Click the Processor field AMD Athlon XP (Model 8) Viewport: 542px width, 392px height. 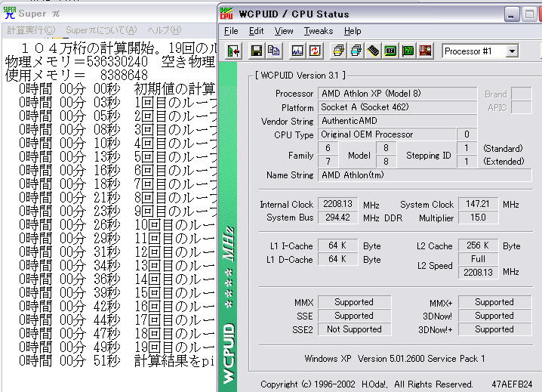coord(397,94)
